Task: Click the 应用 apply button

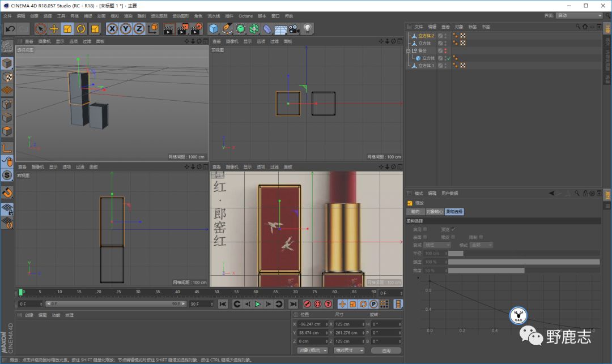Action: [x=386, y=350]
